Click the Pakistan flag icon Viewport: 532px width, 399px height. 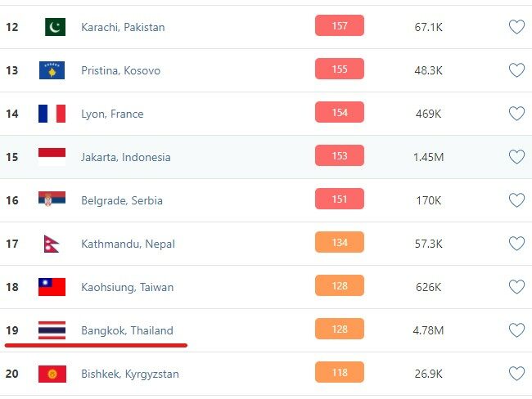(56, 27)
